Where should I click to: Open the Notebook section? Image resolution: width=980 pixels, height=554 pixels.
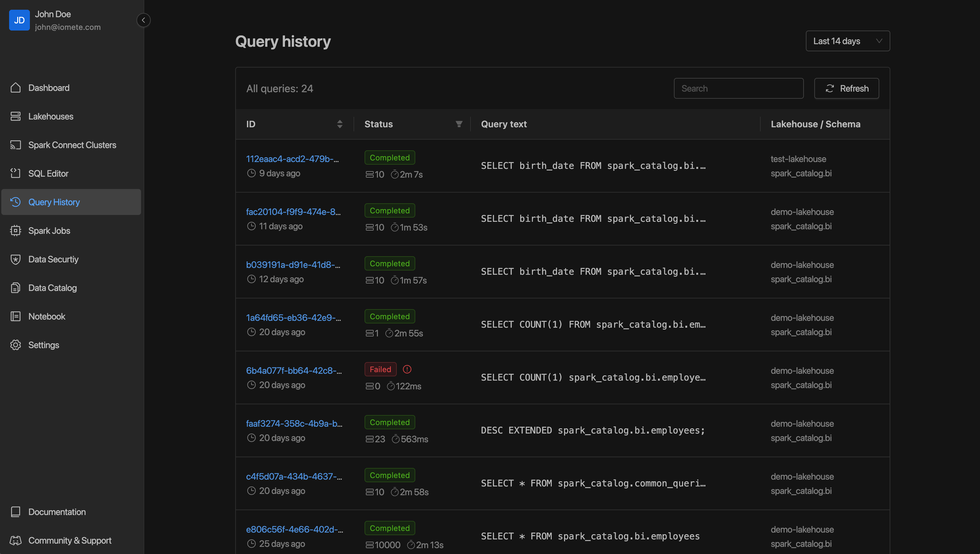[x=71, y=316]
